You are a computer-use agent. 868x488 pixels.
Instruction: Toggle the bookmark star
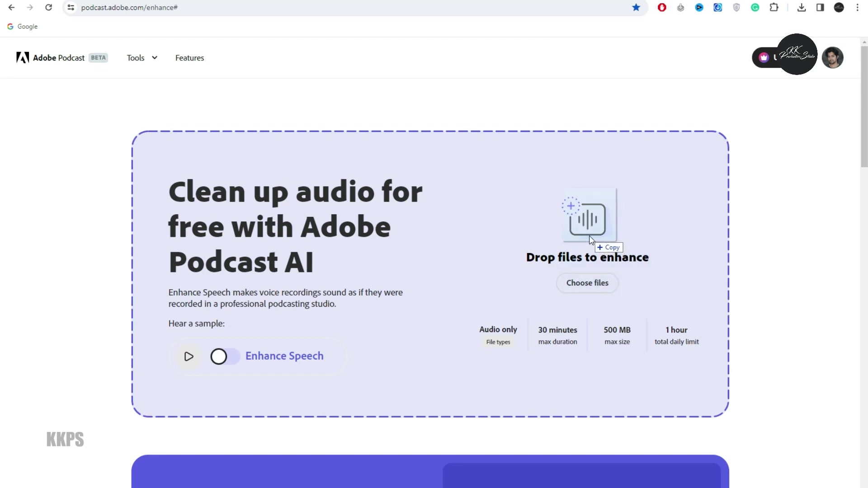coord(636,7)
